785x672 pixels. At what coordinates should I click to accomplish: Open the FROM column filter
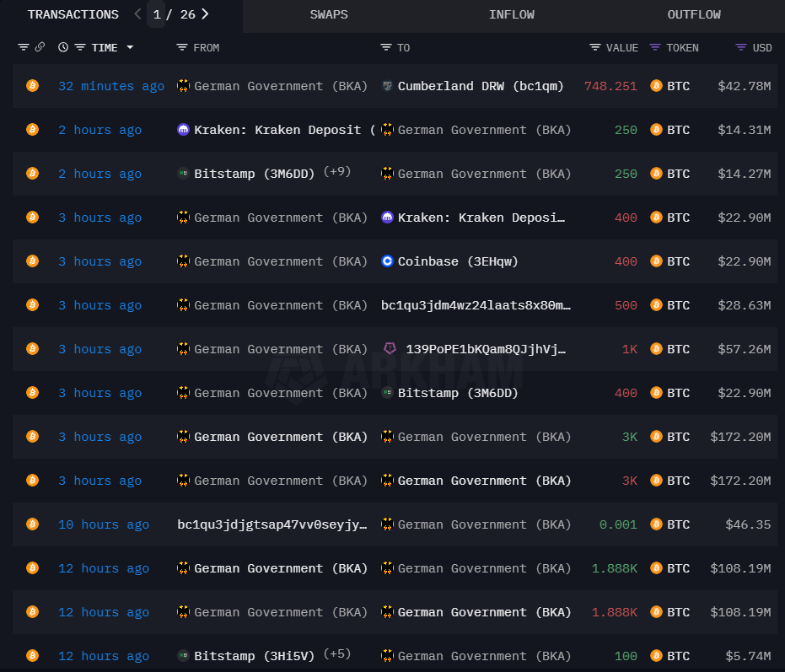(x=182, y=48)
